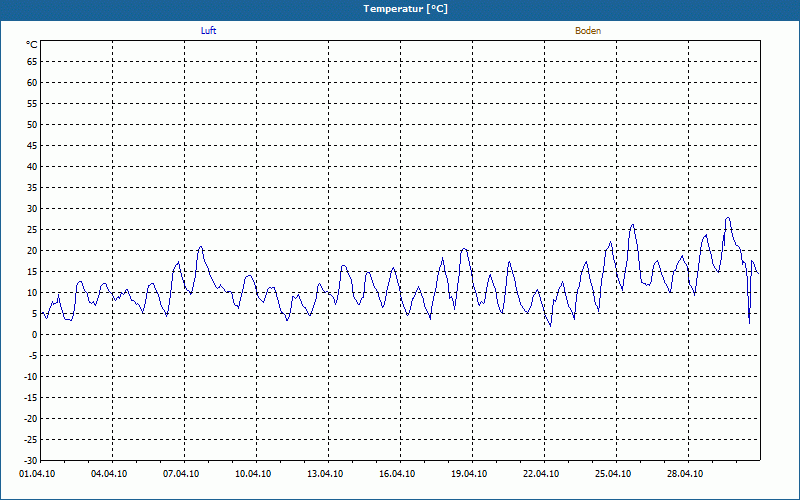Image resolution: width=800 pixels, height=500 pixels.
Task: Select date label 22.04.10
Action: (541, 474)
